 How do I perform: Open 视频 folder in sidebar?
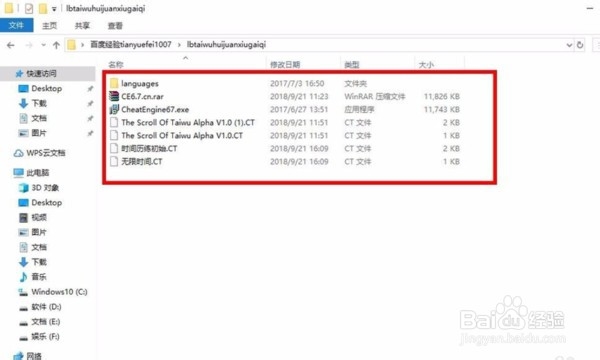tap(39, 218)
